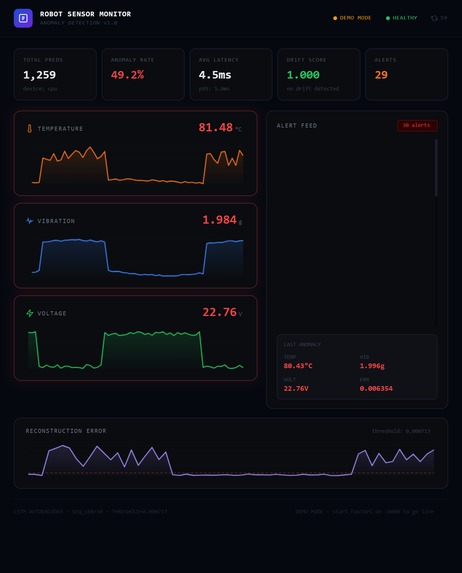Click the Alert Feed vertical scrollbar
The image size is (462, 573).
coord(436,167)
